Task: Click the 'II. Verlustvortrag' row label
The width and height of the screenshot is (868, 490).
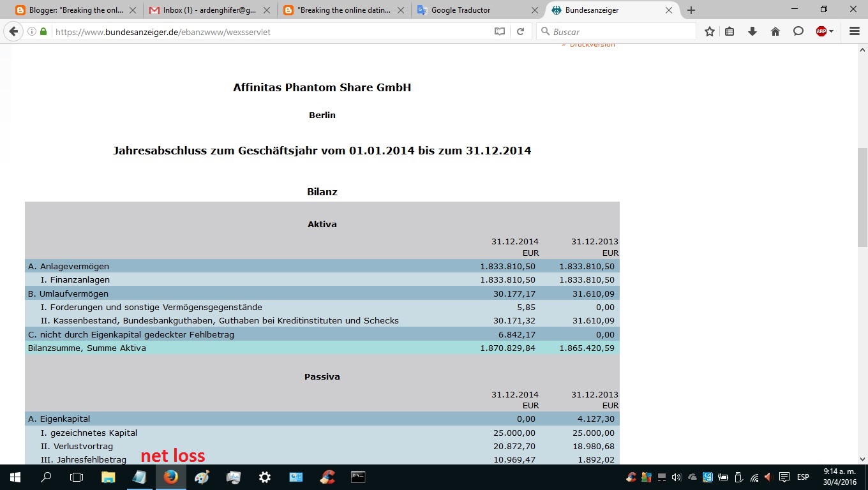Action: pyautogui.click(x=77, y=447)
